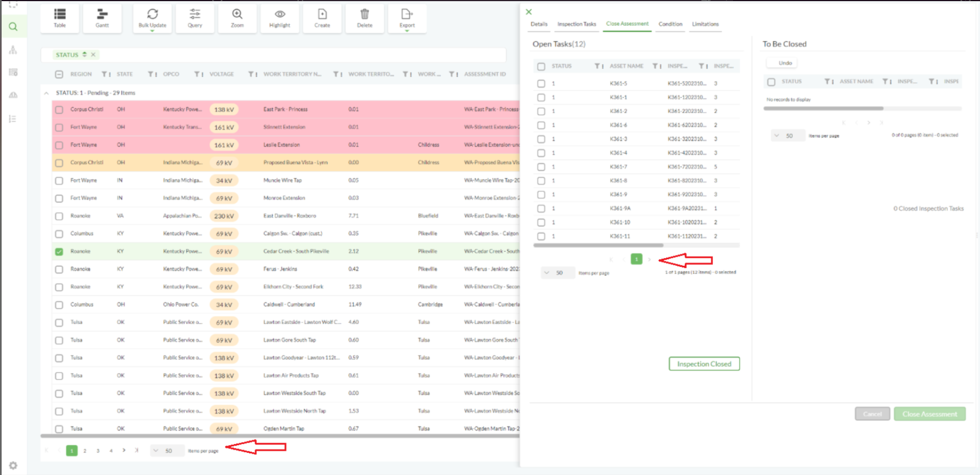Viewport: 980px width, 475px height.
Task: Open the Limitations tab
Action: 705,24
